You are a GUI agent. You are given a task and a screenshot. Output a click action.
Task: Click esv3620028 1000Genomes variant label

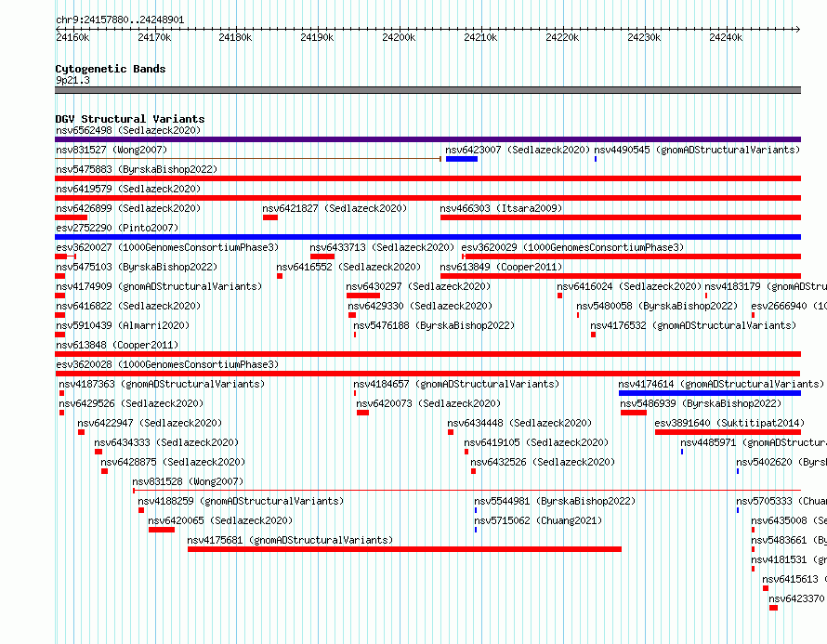(x=167, y=364)
